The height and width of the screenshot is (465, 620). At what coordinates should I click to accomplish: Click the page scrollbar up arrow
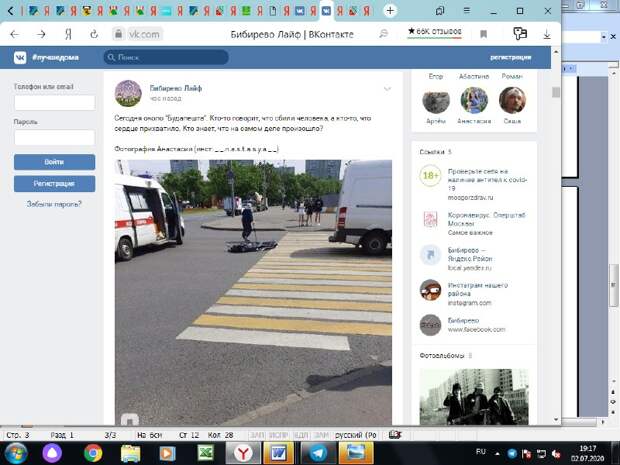pyautogui.click(x=556, y=52)
